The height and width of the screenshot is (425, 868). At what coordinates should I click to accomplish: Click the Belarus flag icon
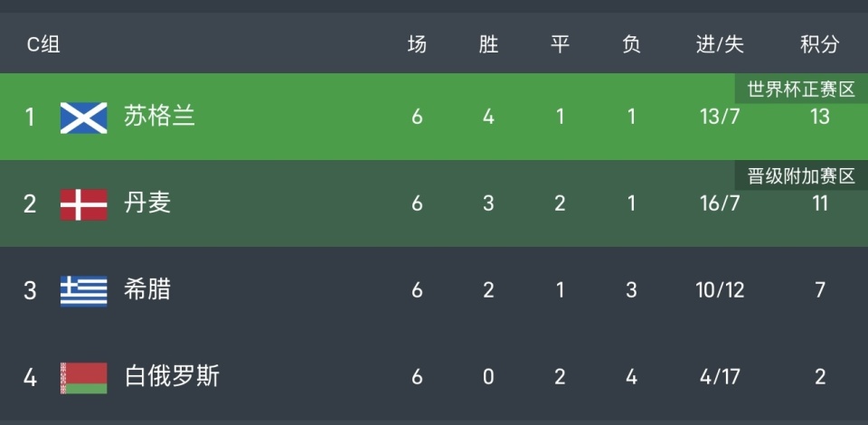pyautogui.click(x=84, y=377)
